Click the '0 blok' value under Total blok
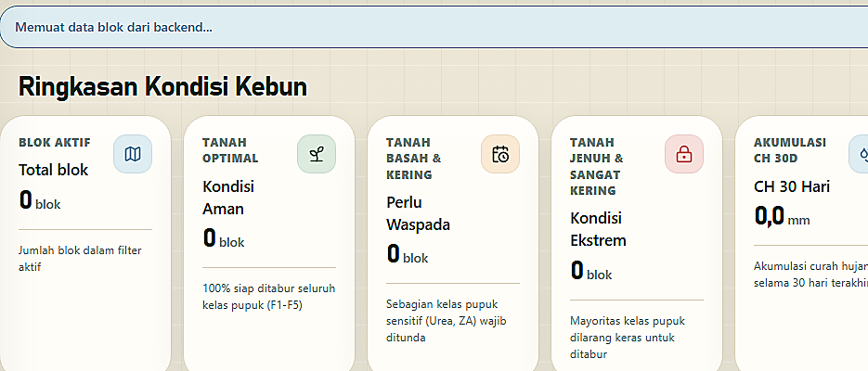This screenshot has height=371, width=868. [x=40, y=200]
